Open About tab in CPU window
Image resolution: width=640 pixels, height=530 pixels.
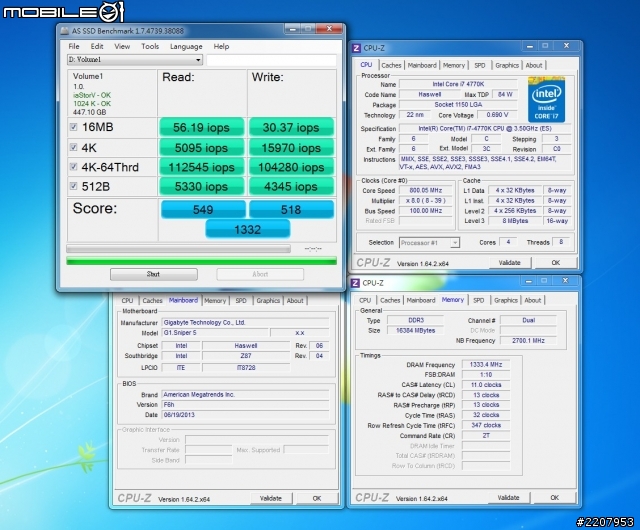point(533,65)
